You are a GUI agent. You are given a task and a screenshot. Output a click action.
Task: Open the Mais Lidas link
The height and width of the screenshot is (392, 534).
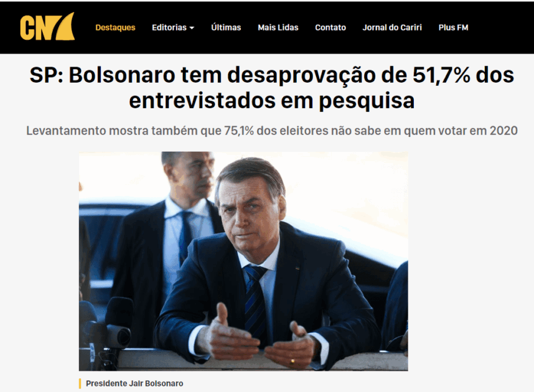pyautogui.click(x=278, y=27)
